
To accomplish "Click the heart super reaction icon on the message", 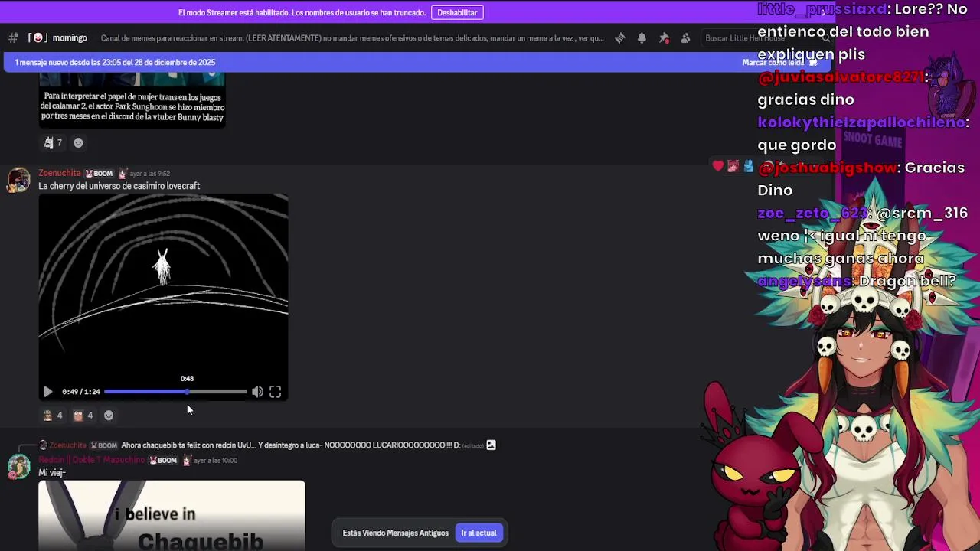I will [717, 166].
